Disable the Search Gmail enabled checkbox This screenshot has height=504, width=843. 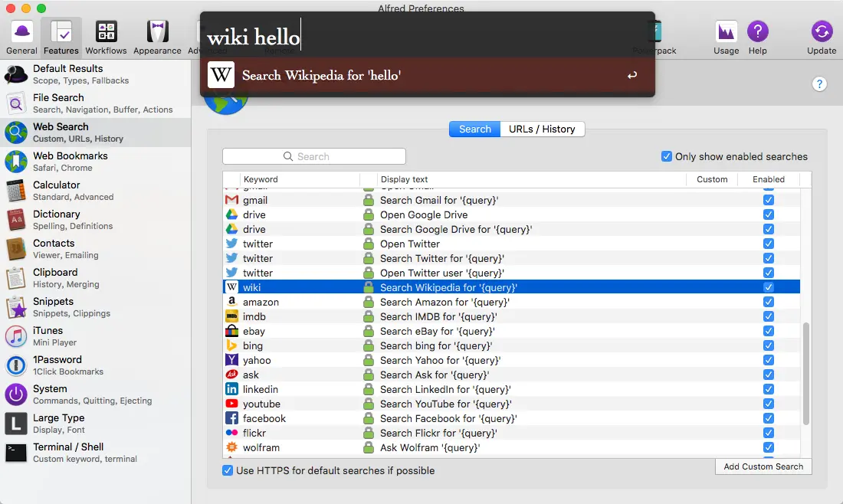pyautogui.click(x=768, y=200)
